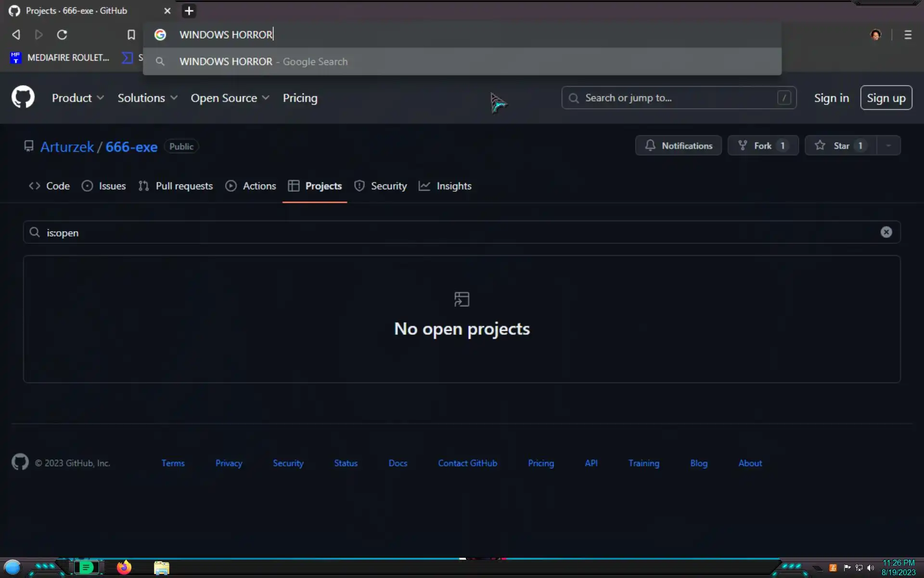Open the Star lists dropdown arrow
This screenshot has width=924, height=578.
coord(888,145)
